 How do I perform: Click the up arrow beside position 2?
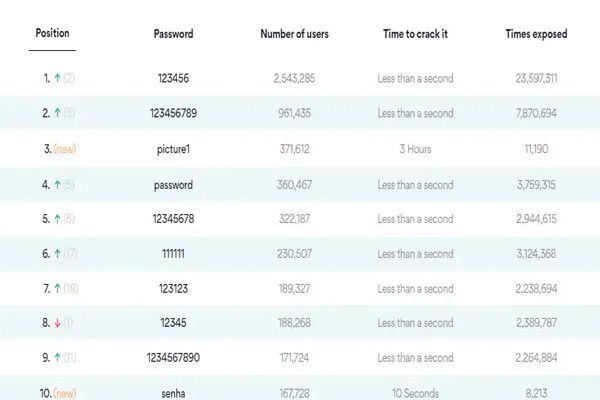click(x=56, y=113)
